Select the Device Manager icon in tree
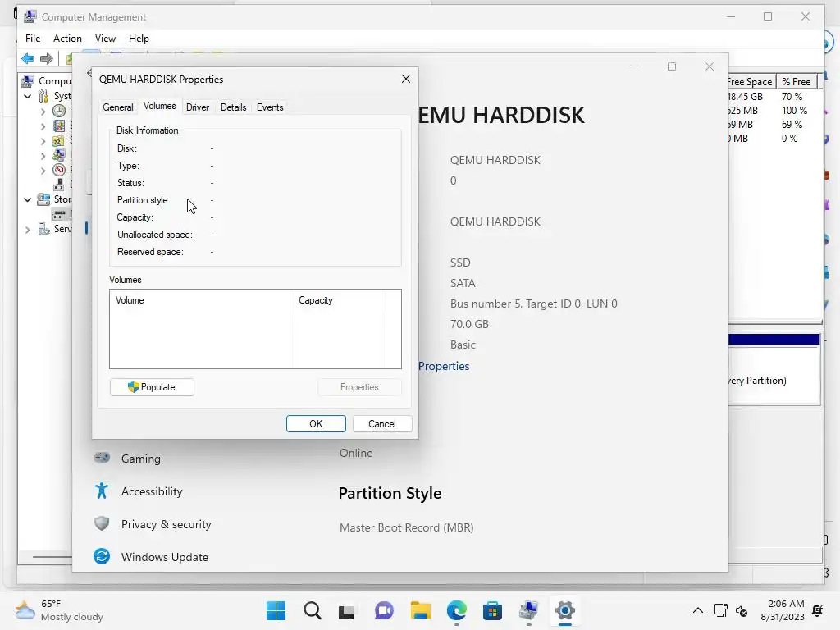The height and width of the screenshot is (630, 840). click(59, 185)
